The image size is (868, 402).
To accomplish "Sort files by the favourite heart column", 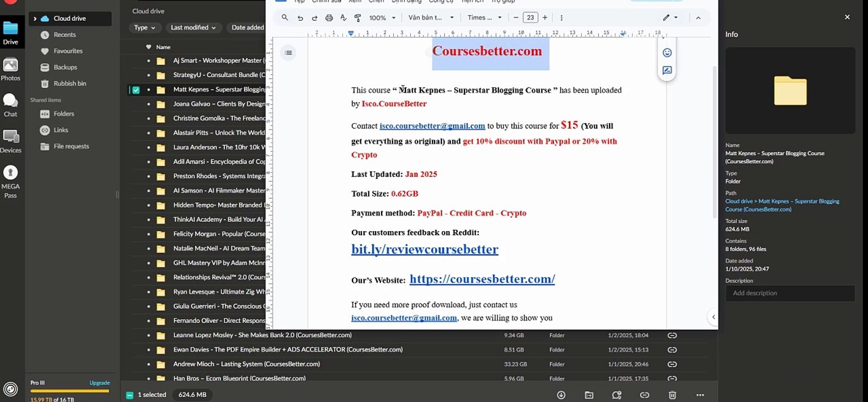I will pyautogui.click(x=148, y=47).
